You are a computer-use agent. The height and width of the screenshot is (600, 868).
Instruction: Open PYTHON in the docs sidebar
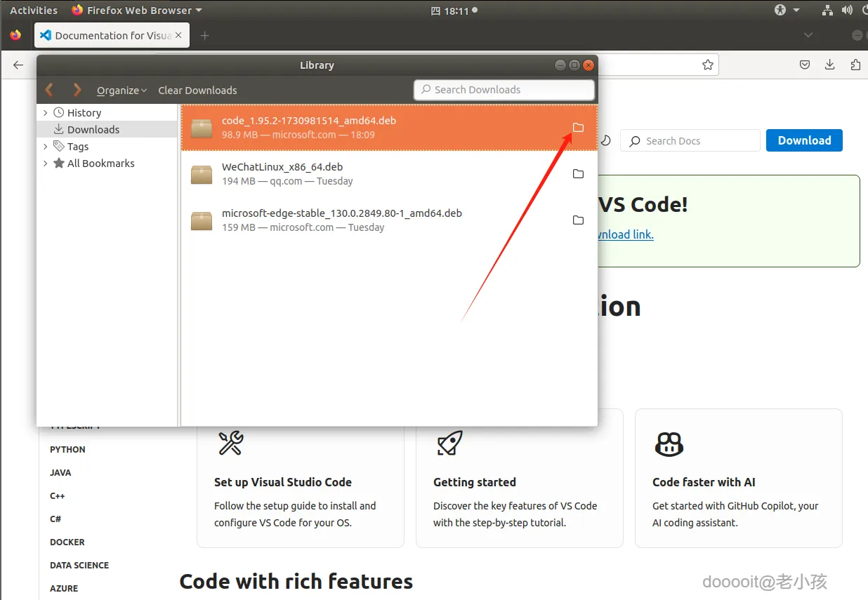click(x=67, y=450)
